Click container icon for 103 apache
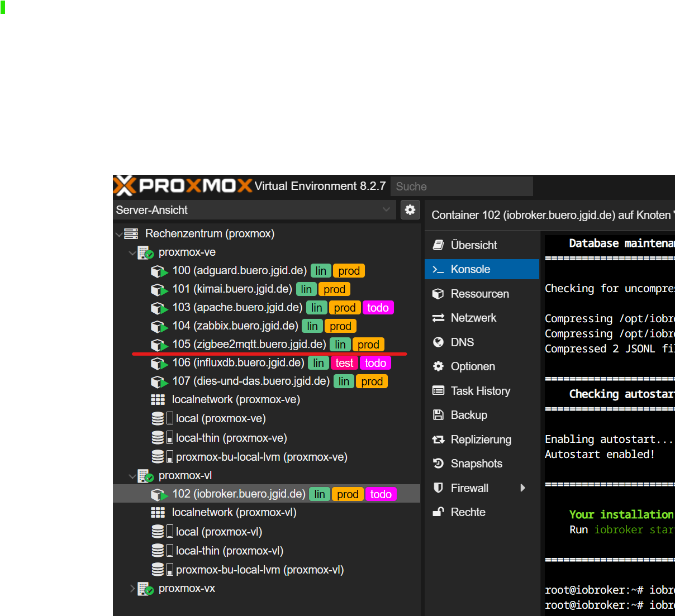The image size is (675, 616). (159, 308)
